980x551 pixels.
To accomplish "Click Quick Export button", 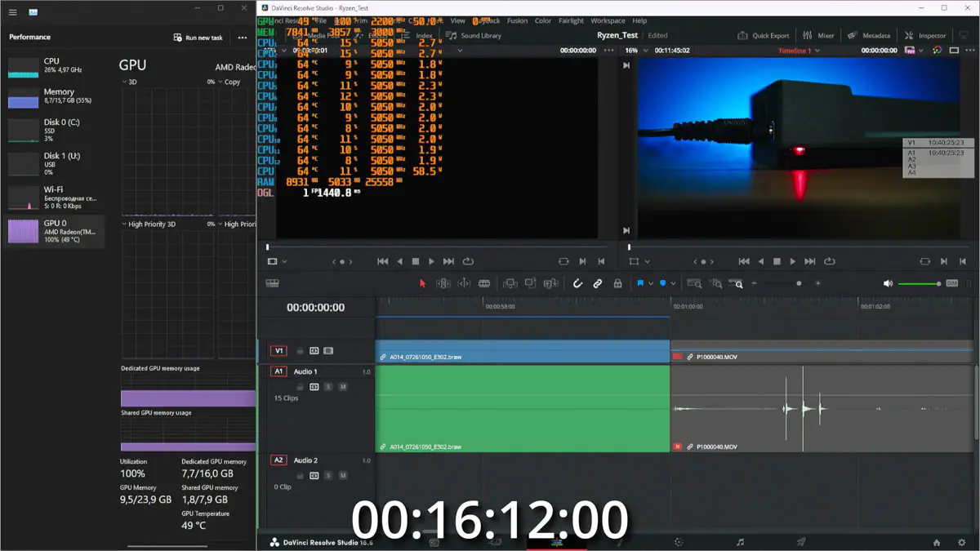I will (x=764, y=36).
